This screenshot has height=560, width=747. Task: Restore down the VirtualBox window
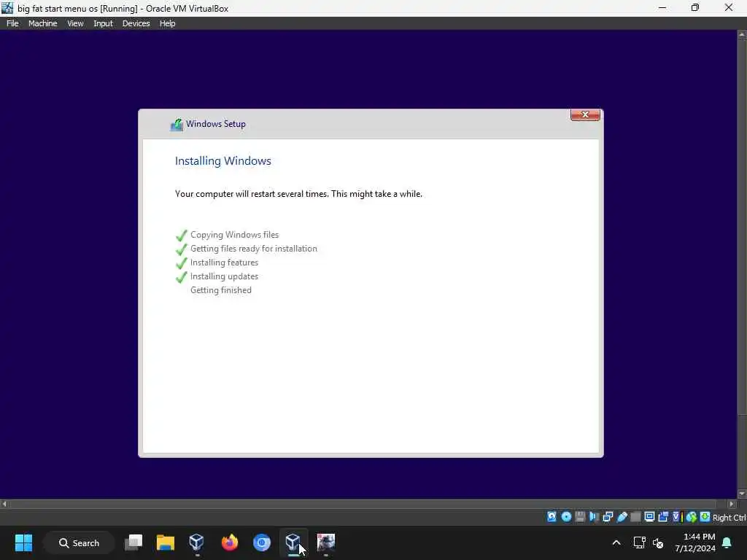coord(695,7)
